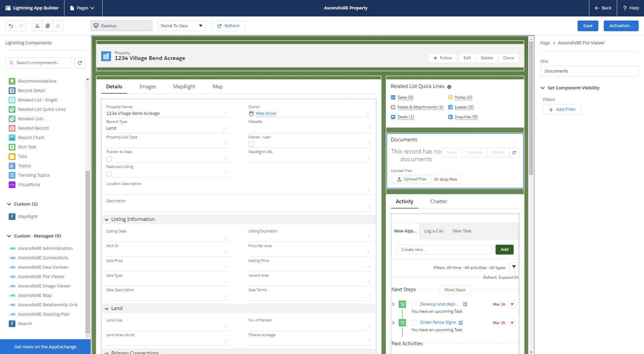Collapse the Set Component Visibility section
Screen dimensions: 644x354
[543, 88]
